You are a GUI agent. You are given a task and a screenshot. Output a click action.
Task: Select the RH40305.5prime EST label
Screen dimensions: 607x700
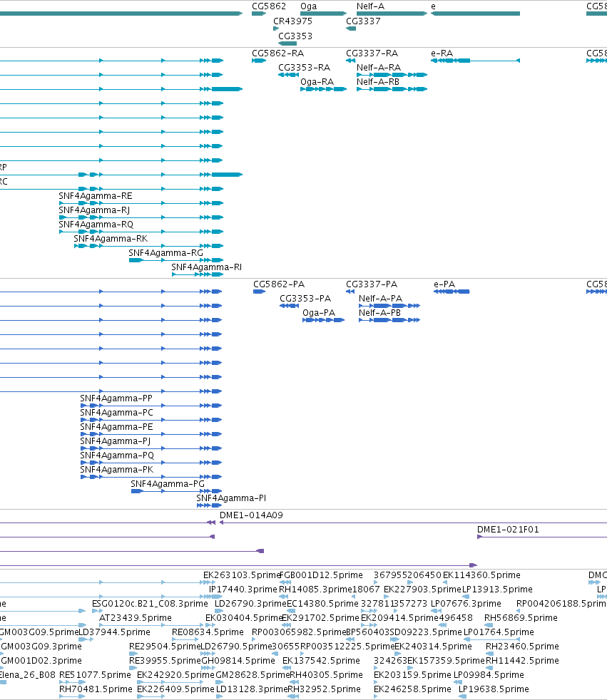[x=326, y=676]
